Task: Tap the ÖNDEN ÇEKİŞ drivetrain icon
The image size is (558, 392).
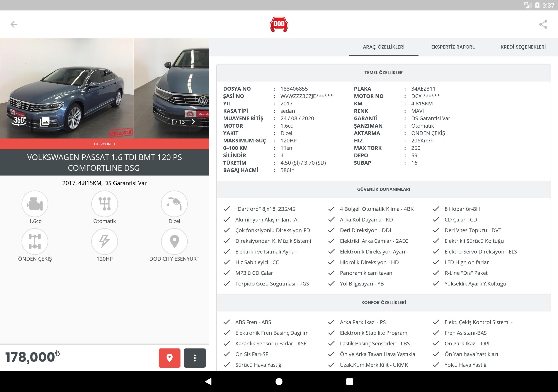Action: [35, 242]
